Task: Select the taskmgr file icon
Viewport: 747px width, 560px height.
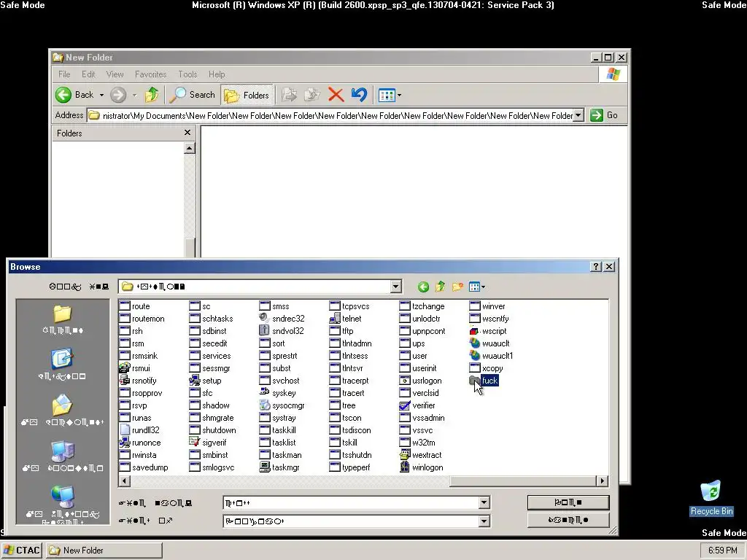Action: coord(265,467)
